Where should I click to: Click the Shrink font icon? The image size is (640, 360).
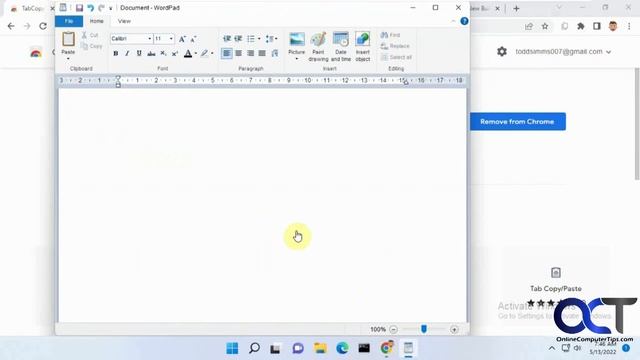pos(193,39)
